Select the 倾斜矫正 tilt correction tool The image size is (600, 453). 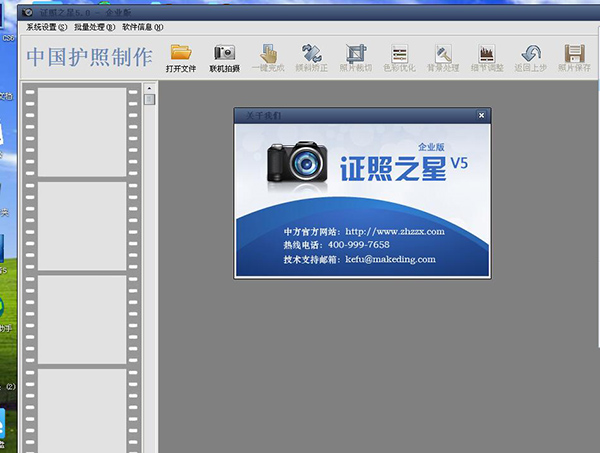point(311,58)
